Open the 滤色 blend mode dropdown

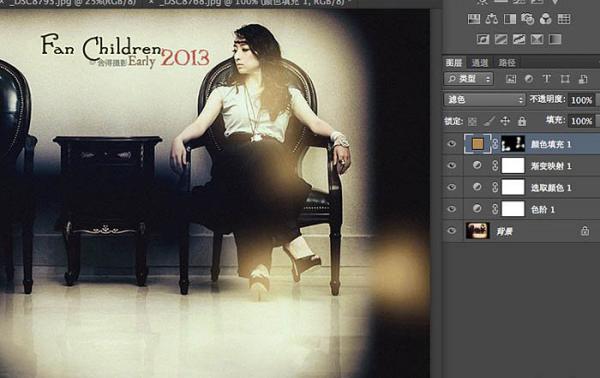(x=484, y=100)
